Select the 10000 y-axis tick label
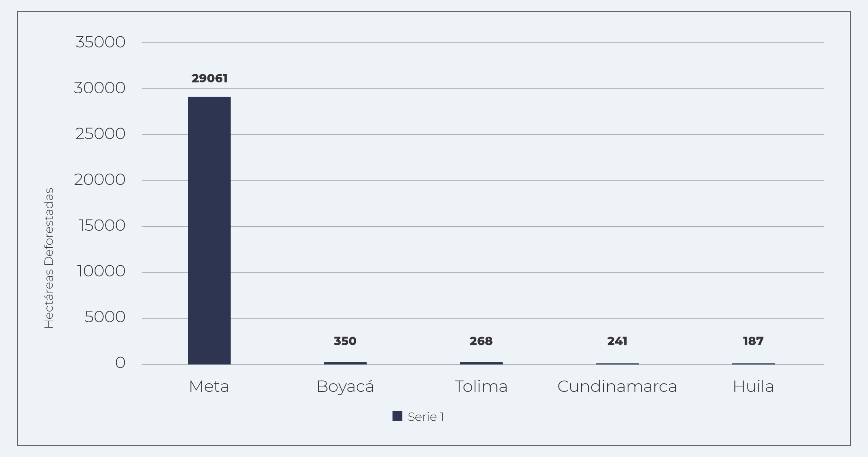This screenshot has width=868, height=457. point(101,271)
